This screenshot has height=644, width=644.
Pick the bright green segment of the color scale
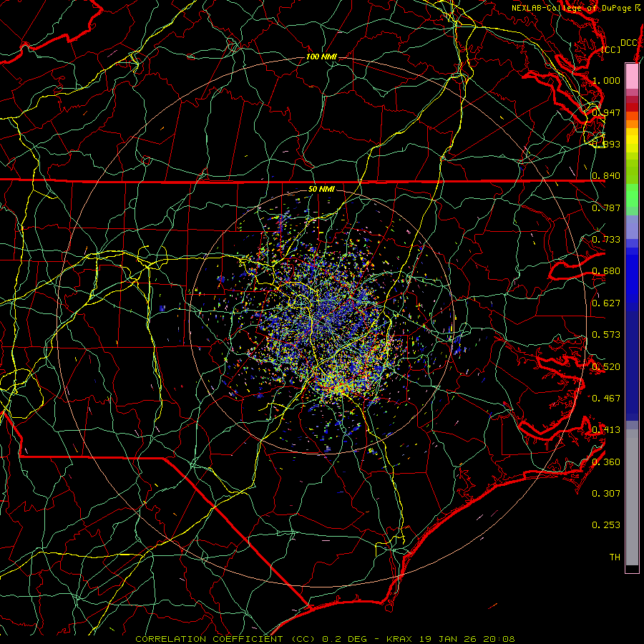pyautogui.click(x=632, y=195)
